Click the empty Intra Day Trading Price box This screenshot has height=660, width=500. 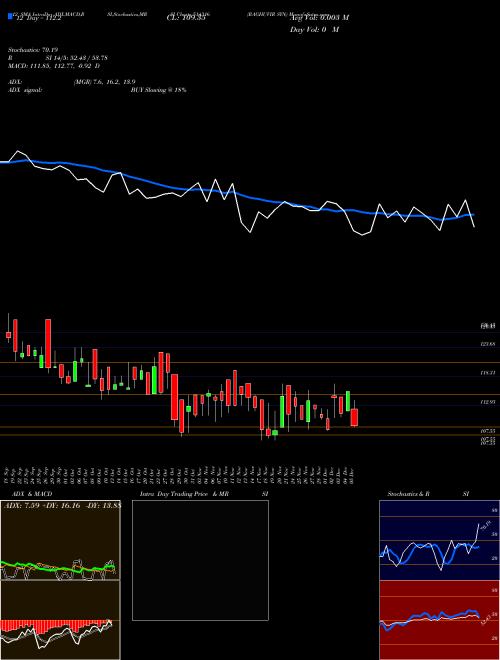pyautogui.click(x=200, y=560)
